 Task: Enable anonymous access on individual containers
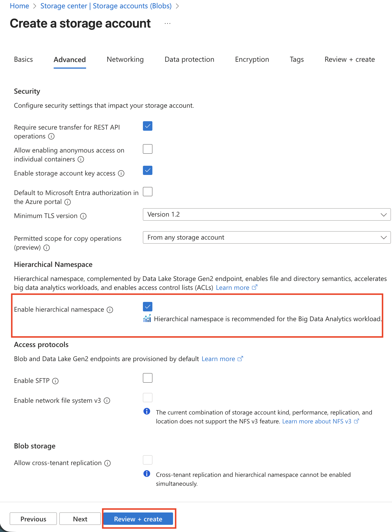[x=148, y=149]
